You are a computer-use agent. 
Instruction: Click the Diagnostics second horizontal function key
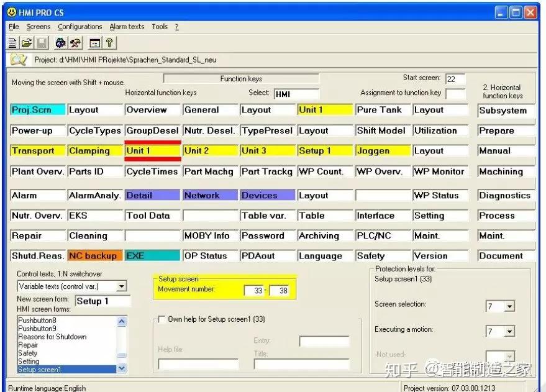(x=506, y=195)
